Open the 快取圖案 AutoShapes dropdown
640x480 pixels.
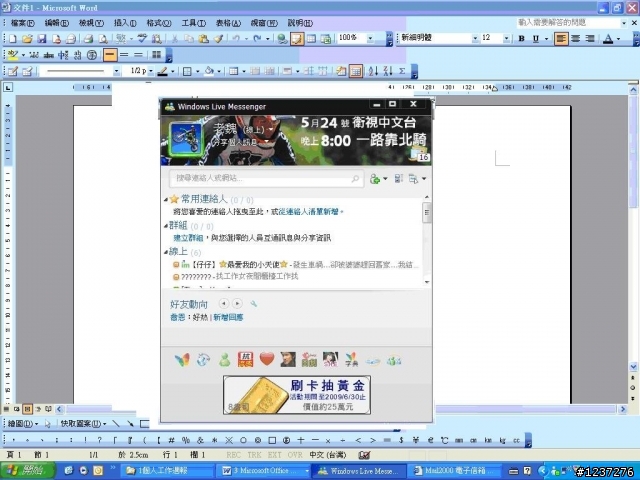pos(84,424)
